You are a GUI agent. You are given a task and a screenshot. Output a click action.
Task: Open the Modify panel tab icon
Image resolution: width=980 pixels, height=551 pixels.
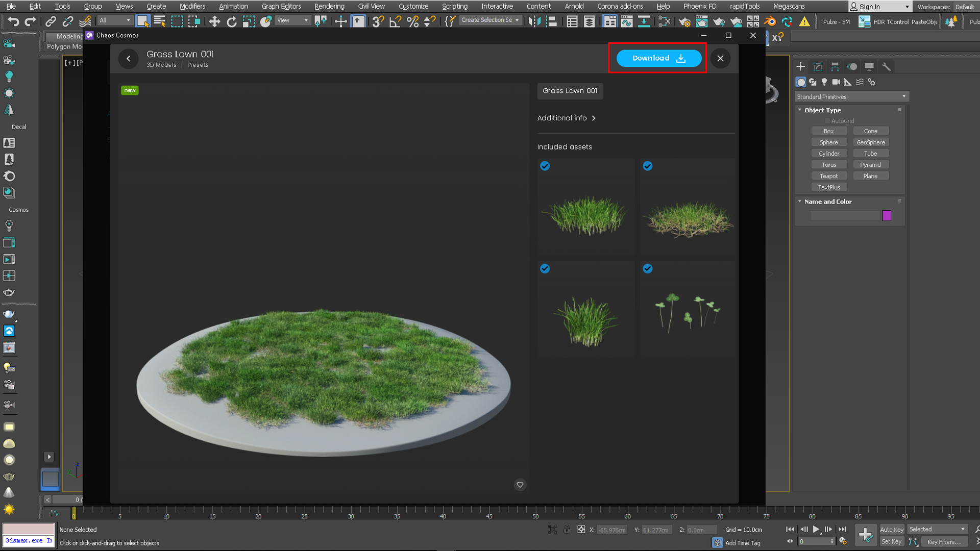click(x=818, y=67)
